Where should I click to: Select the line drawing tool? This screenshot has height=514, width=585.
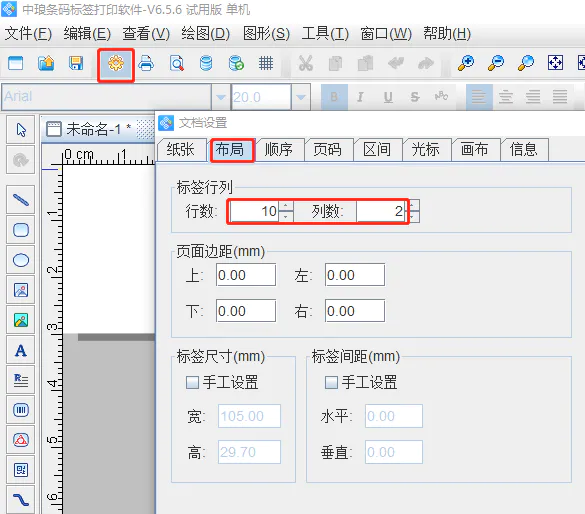(x=21, y=200)
